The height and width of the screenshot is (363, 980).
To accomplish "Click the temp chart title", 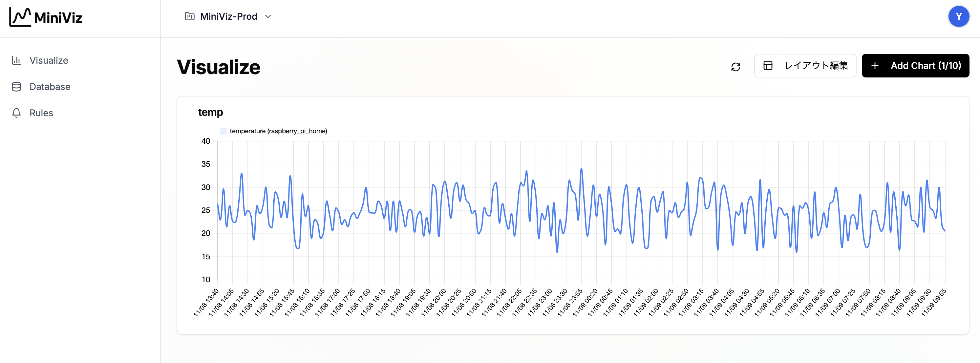I will click(x=211, y=112).
